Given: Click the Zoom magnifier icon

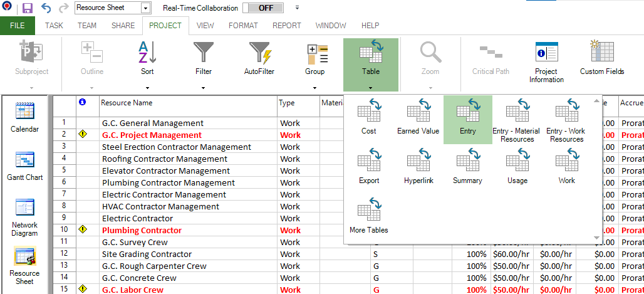Looking at the screenshot, I should (430, 53).
